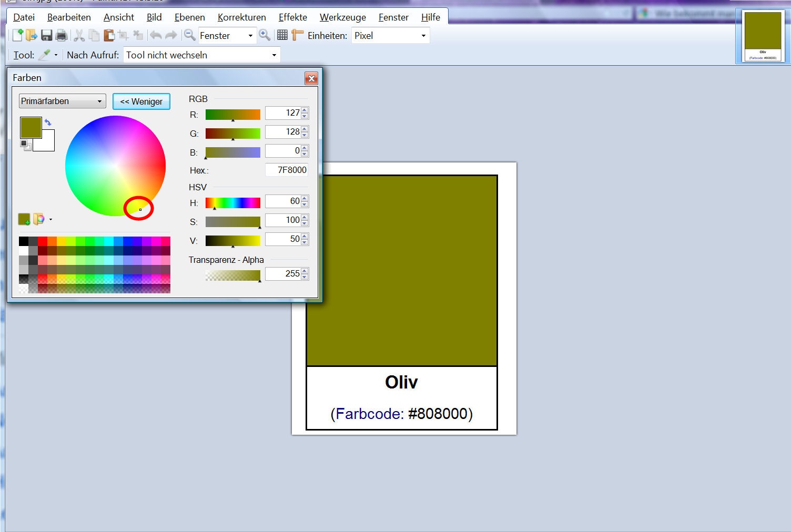Add current color to palette
This screenshot has height=532, width=791.
(24, 219)
